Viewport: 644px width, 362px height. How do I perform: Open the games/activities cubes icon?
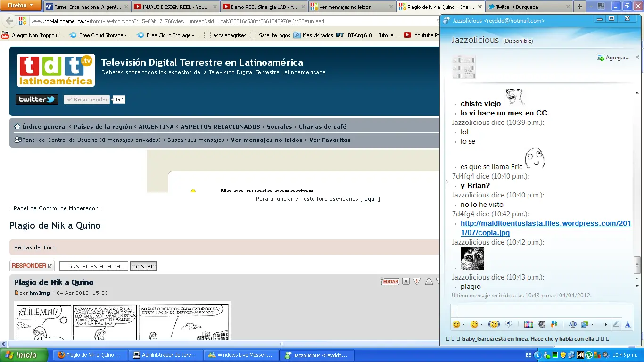(554, 324)
